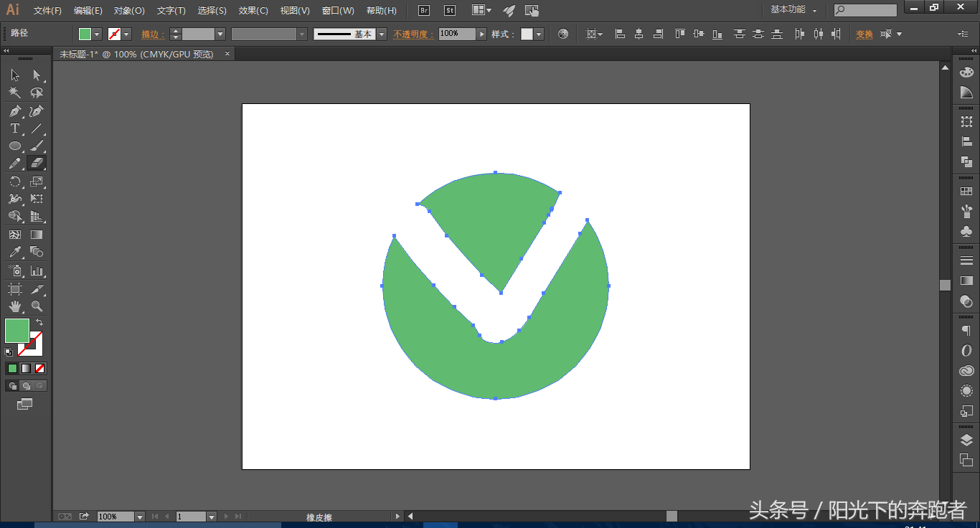
Task: Select the Eraser tool
Action: [x=37, y=164]
